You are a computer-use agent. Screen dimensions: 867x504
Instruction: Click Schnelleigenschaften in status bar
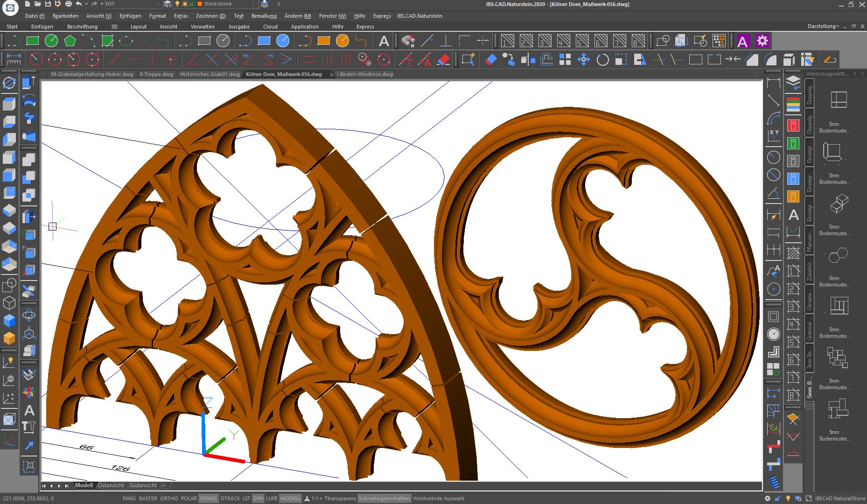385,498
